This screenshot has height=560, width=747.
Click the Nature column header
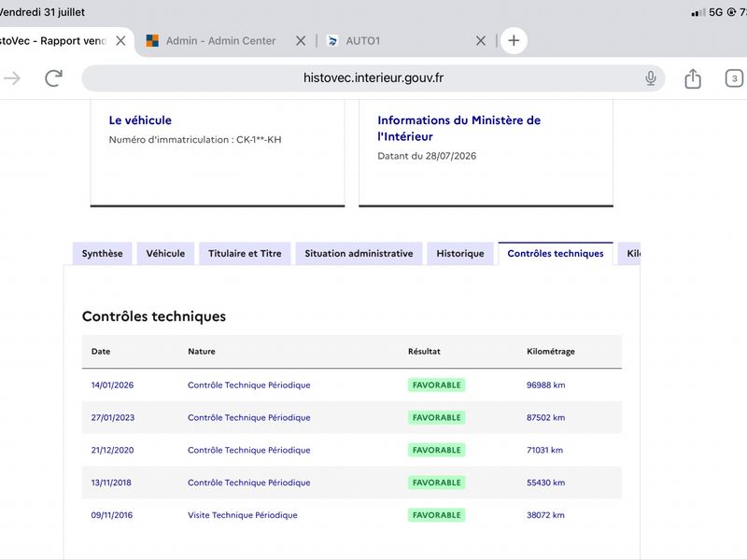point(202,352)
